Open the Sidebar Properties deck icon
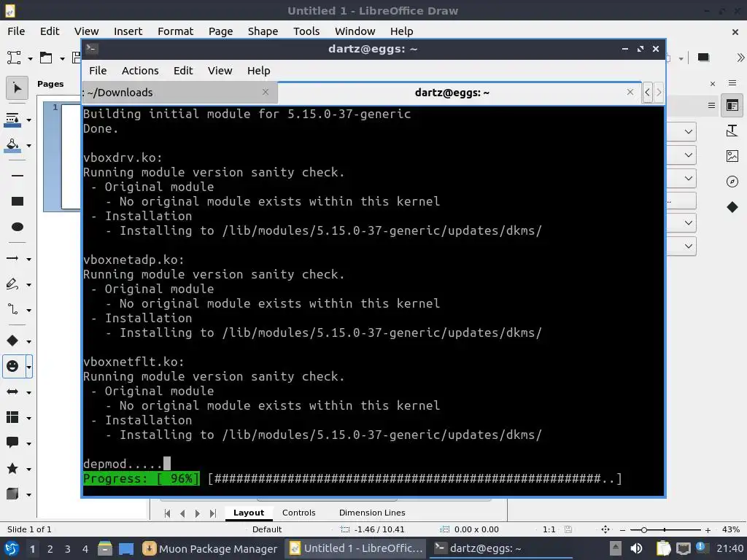The height and width of the screenshot is (560, 747). pos(732,105)
